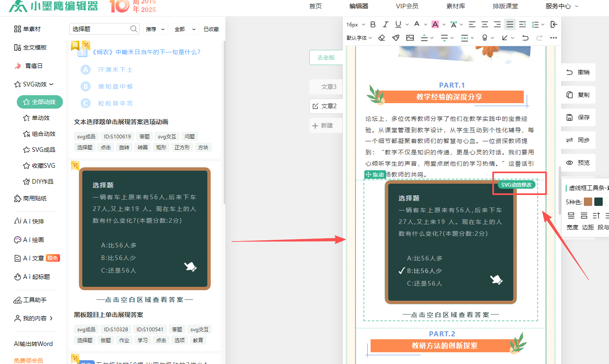Insert image using the picture icon
Image resolution: width=609 pixels, height=364 pixels.
[x=410, y=38]
